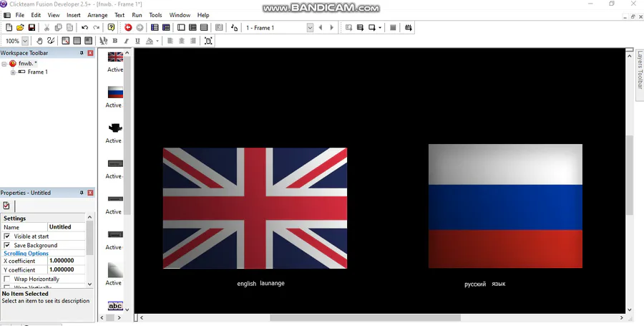Open the Arrange menu
The width and height of the screenshot is (644, 326).
click(97, 15)
